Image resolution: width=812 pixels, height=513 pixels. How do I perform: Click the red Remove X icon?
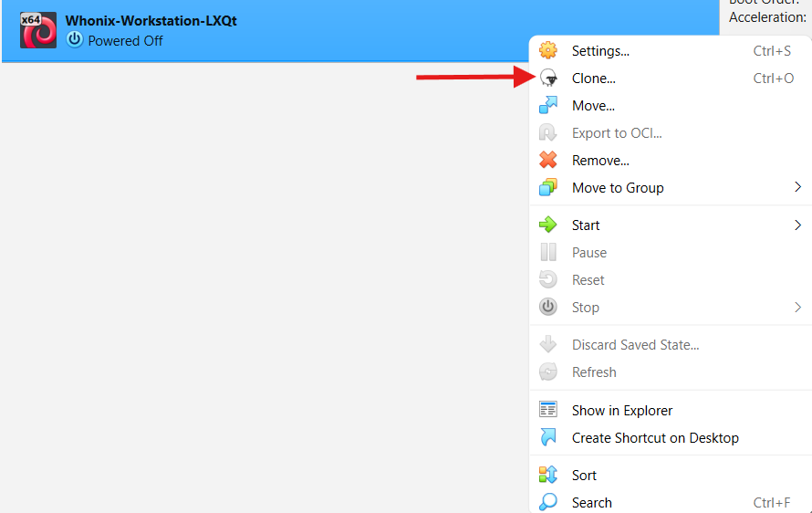(548, 161)
